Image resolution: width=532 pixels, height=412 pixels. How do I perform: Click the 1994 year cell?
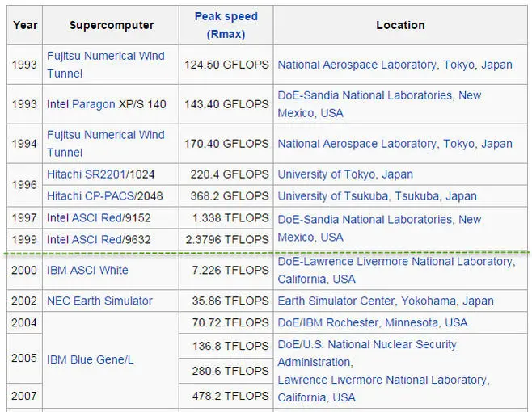(25, 144)
